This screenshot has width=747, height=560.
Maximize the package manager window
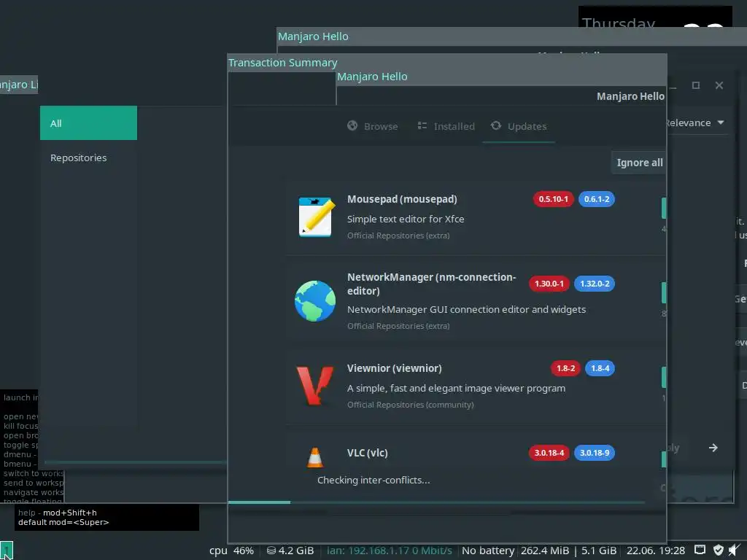696,85
